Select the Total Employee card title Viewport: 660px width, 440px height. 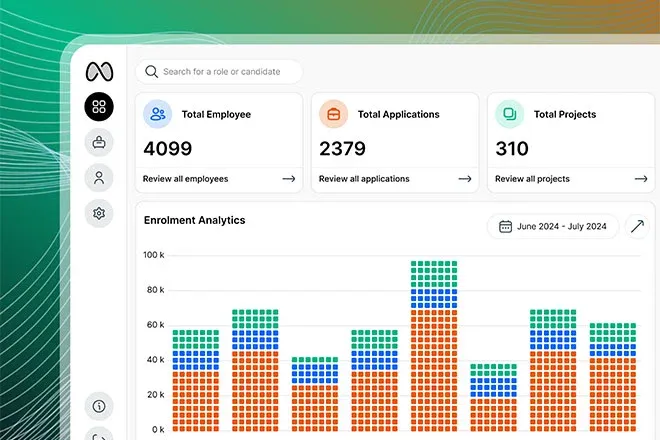point(216,115)
